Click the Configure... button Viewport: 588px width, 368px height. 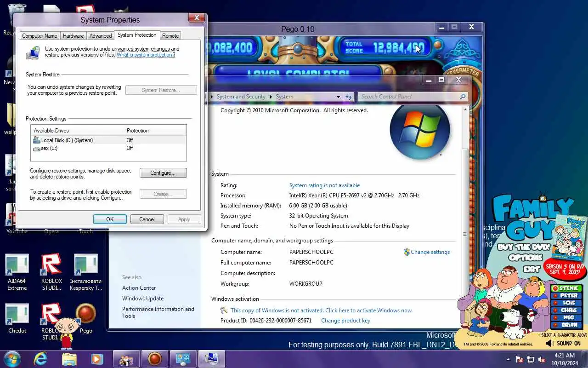pyautogui.click(x=163, y=173)
